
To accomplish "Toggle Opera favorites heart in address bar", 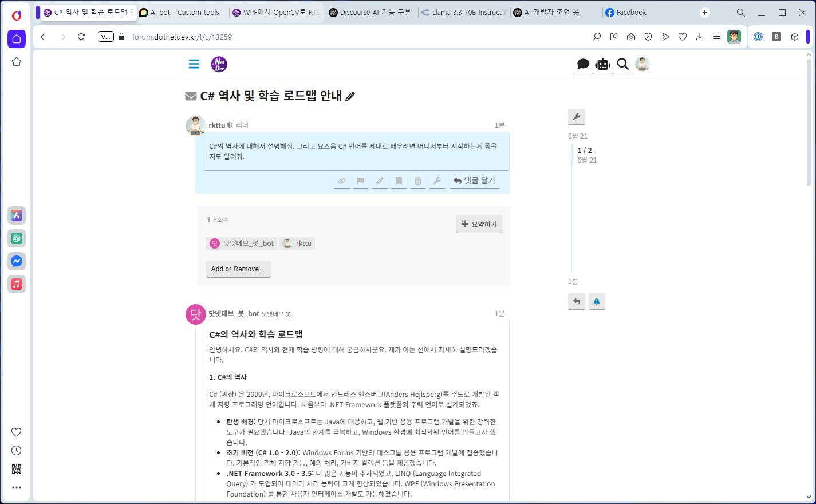I will 683,37.
